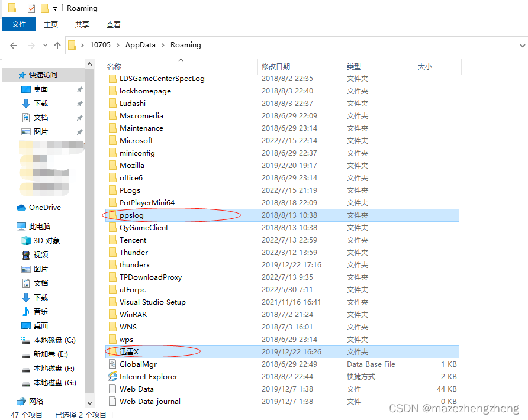Image resolution: width=528 pixels, height=420 pixels.
Task: Open the 文件 ribbon tab
Action: point(19,24)
